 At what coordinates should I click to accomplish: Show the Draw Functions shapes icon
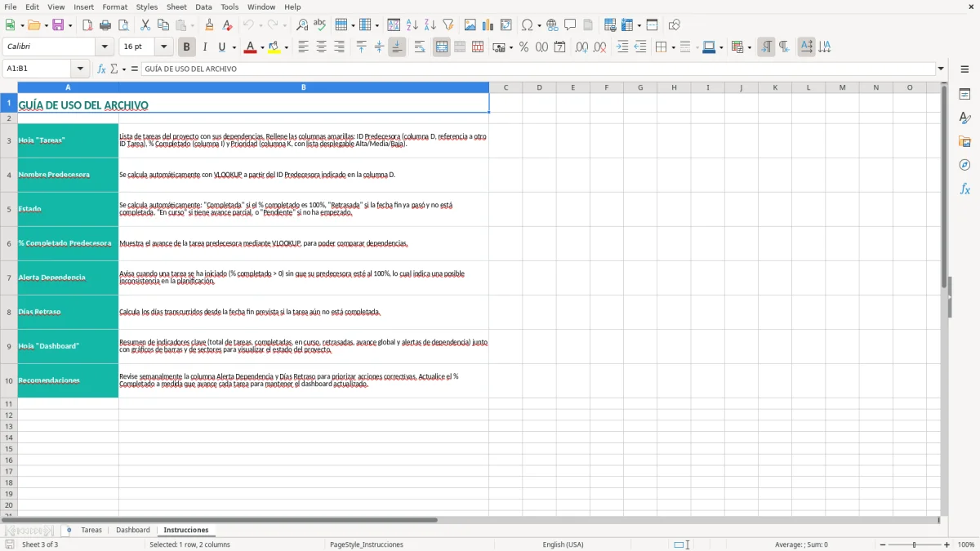674,25
